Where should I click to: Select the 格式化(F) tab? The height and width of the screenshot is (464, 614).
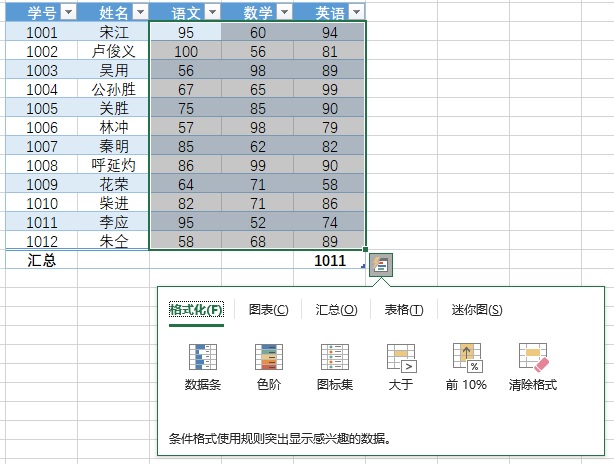(196, 310)
